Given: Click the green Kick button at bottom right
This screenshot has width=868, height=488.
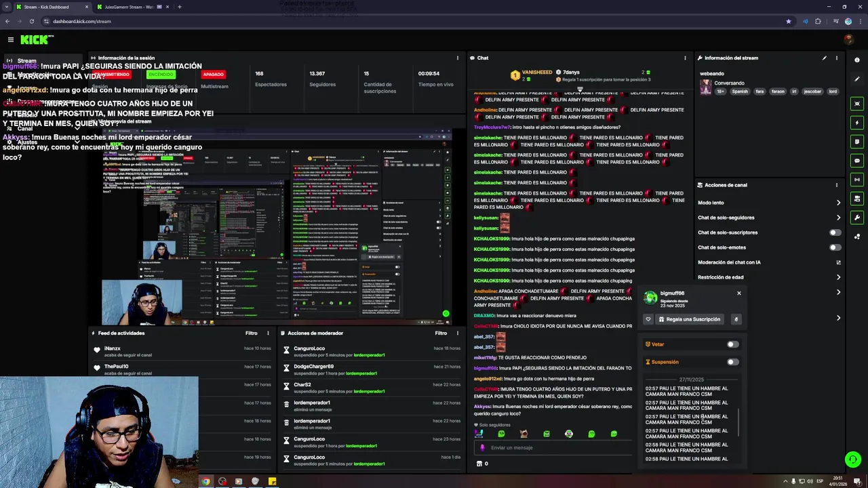Looking at the screenshot, I should tap(853, 460).
